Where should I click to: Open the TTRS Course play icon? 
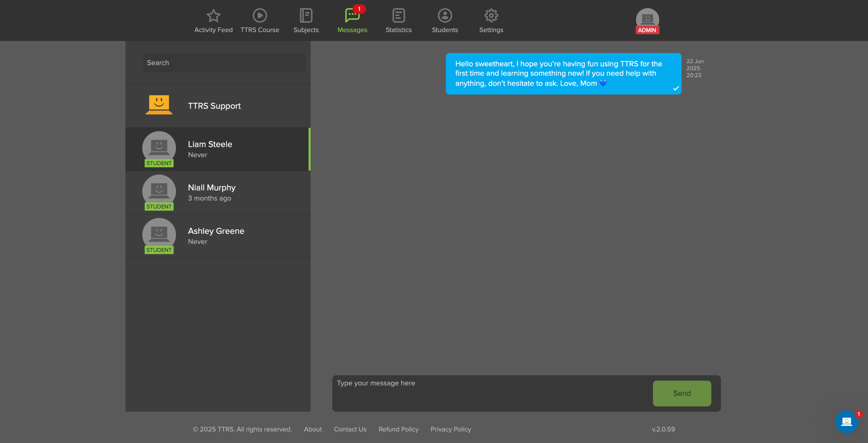click(260, 16)
